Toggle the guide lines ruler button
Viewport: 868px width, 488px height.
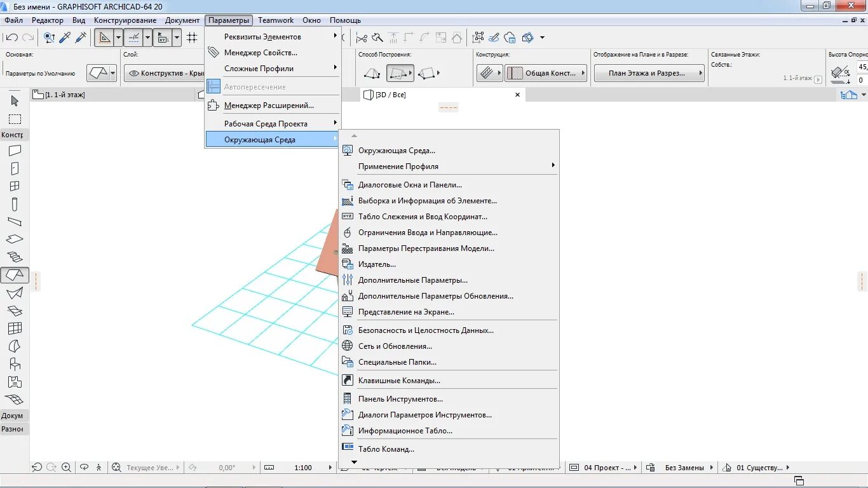[104, 37]
